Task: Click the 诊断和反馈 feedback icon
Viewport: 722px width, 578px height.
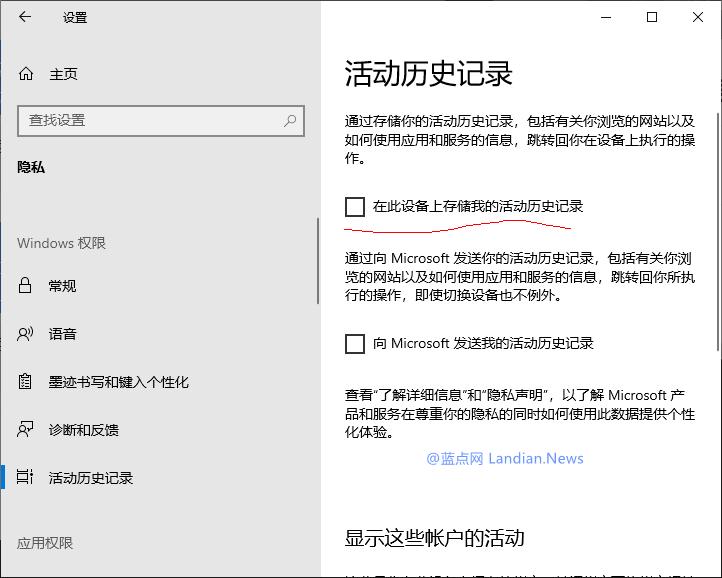Action: point(25,429)
